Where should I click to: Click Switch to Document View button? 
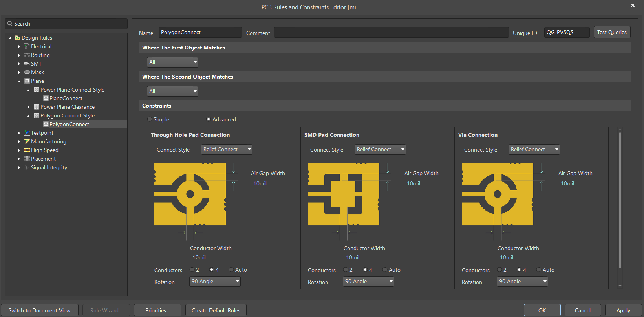click(39, 310)
